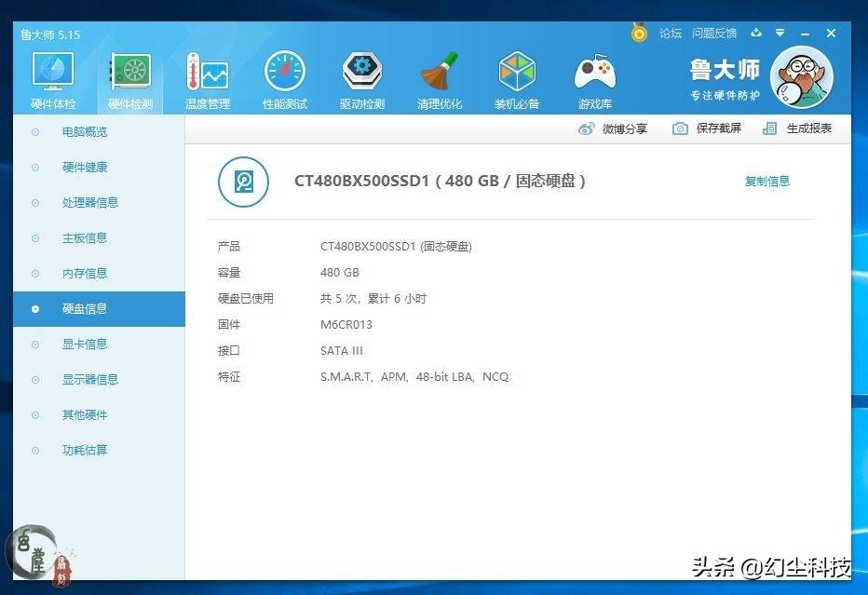Select the 温度管理 (Temperature Management) icon
Image resolution: width=868 pixels, height=595 pixels.
coord(207,74)
